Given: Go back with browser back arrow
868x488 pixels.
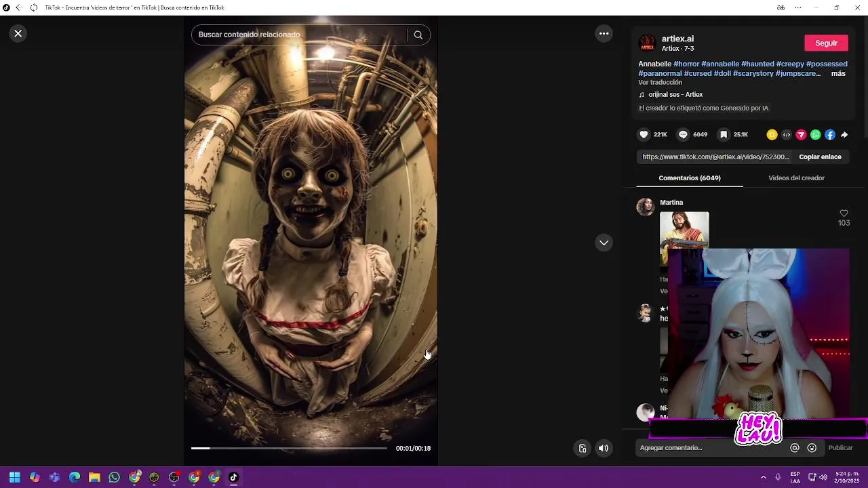Looking at the screenshot, I should (x=18, y=7).
